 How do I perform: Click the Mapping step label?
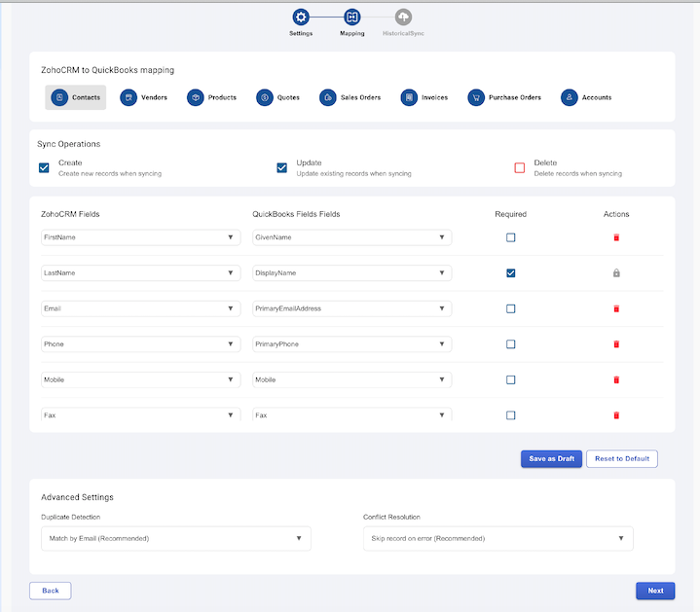(351, 33)
